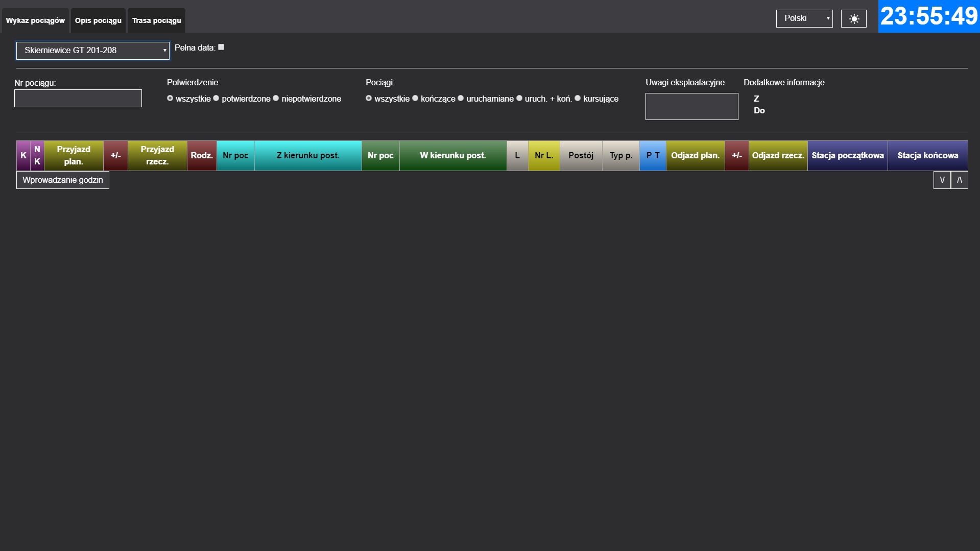This screenshot has height=551, width=980.
Task: Click the scroll down arrow button
Action: tap(942, 180)
